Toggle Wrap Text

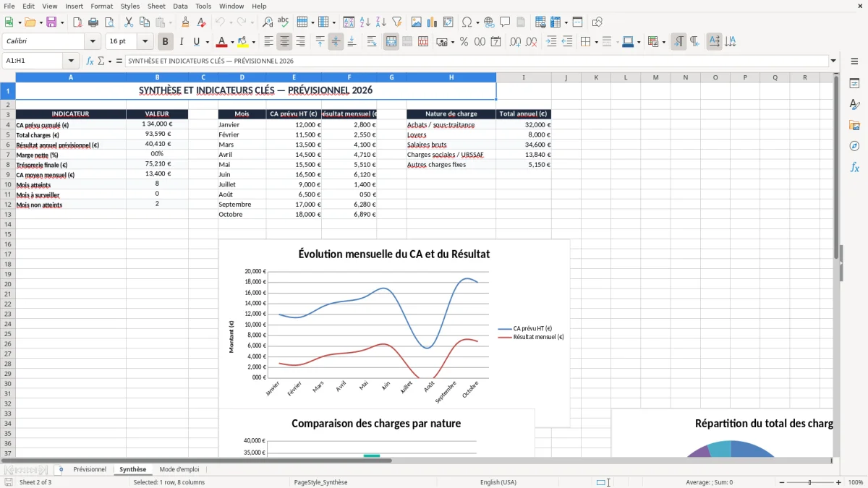[372, 42]
